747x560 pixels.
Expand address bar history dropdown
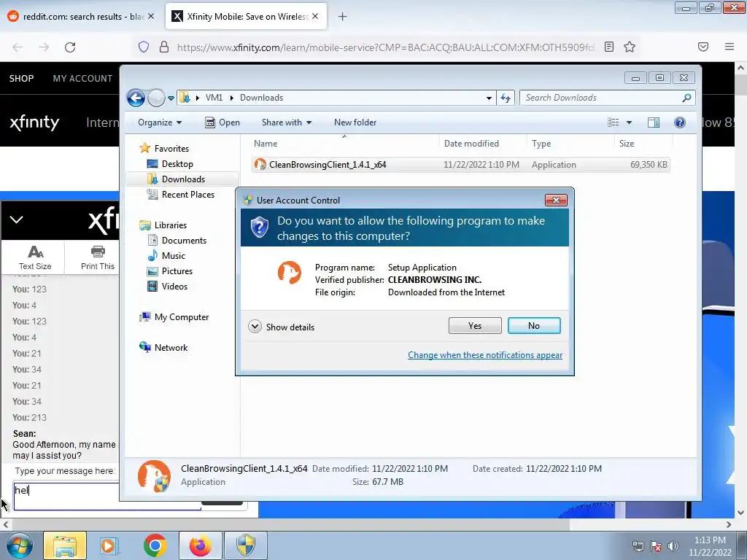point(489,98)
